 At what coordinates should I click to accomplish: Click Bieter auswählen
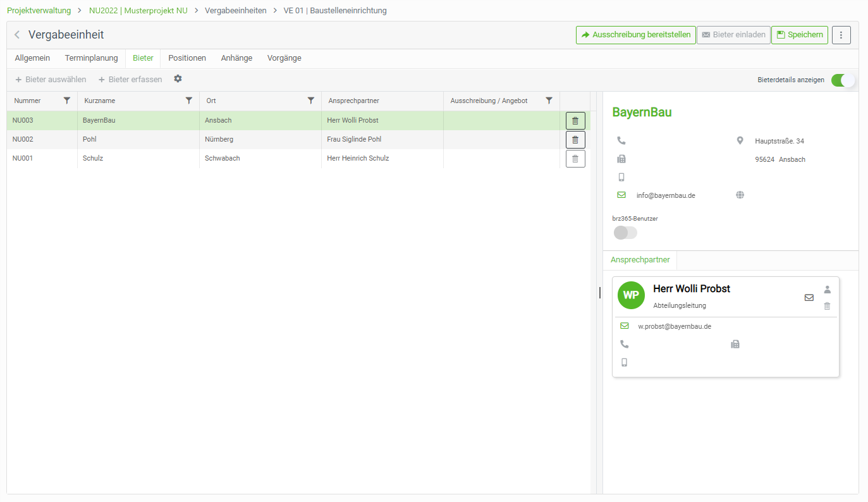51,80
